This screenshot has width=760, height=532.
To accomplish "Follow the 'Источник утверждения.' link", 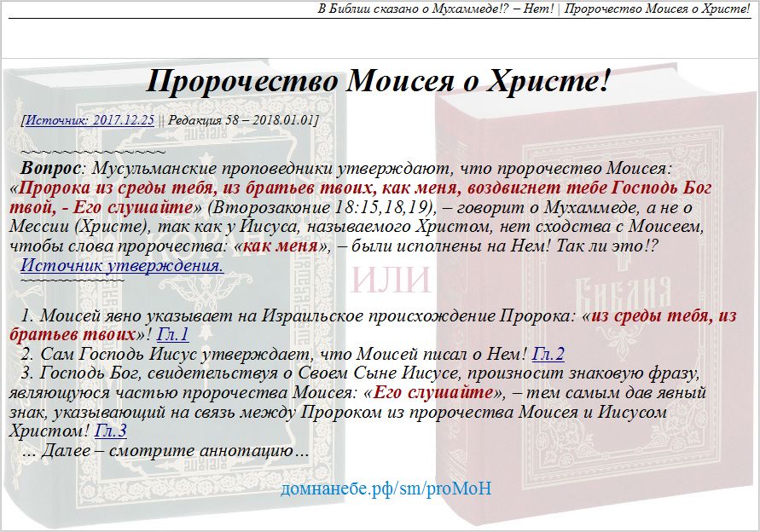I will point(122,265).
